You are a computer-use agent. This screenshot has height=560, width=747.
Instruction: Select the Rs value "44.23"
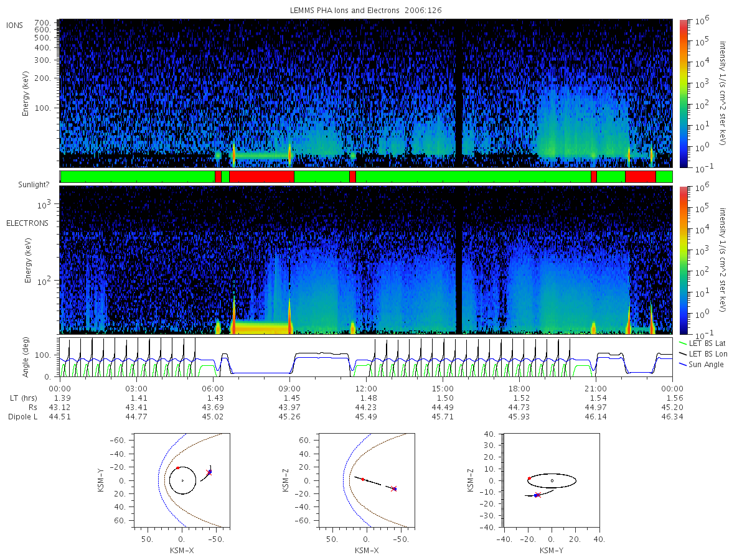click(x=366, y=407)
